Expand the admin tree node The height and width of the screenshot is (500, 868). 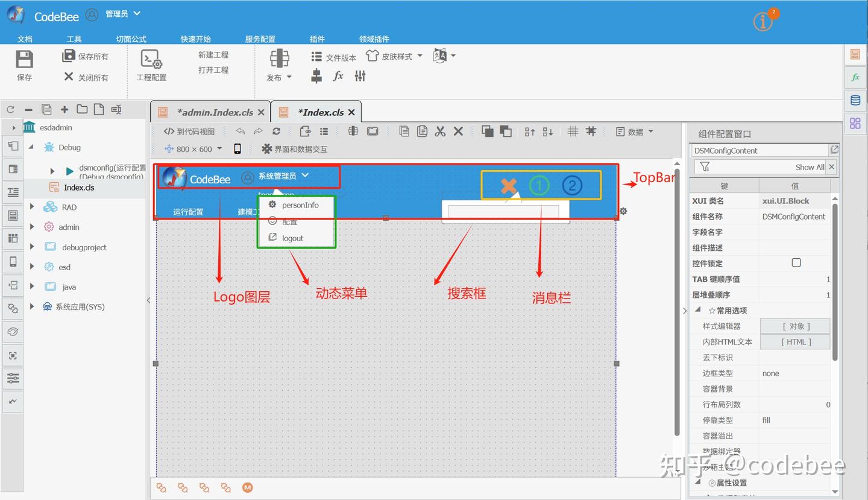pyautogui.click(x=33, y=227)
